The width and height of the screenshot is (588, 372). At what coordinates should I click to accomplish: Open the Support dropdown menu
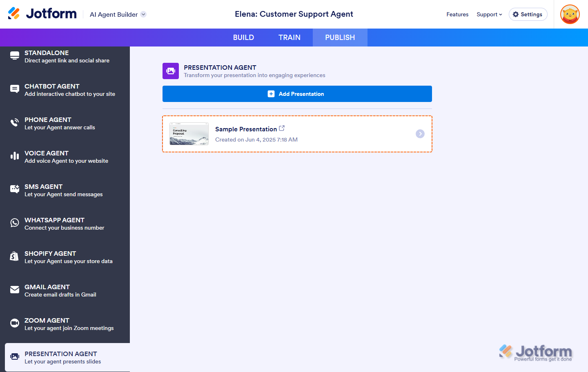coord(489,14)
